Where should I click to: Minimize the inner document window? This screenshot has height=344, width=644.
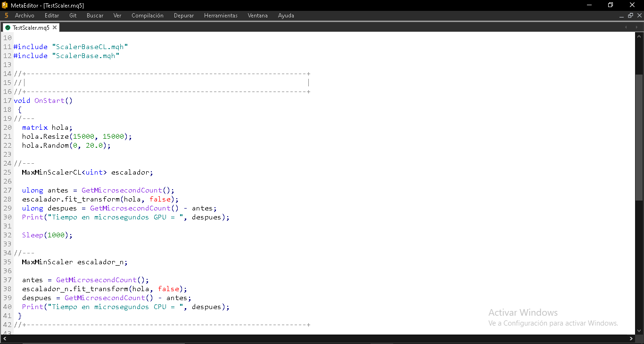(622, 16)
